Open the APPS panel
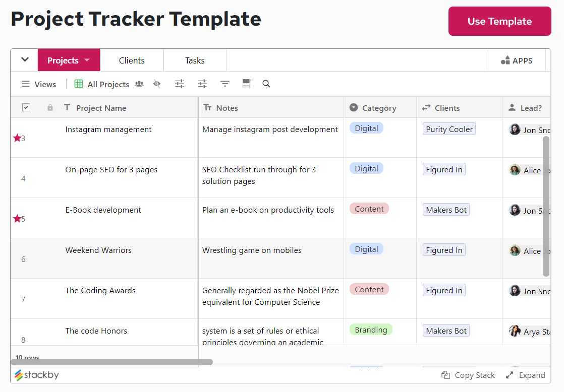Screen dimensions: 564x392 517,60
